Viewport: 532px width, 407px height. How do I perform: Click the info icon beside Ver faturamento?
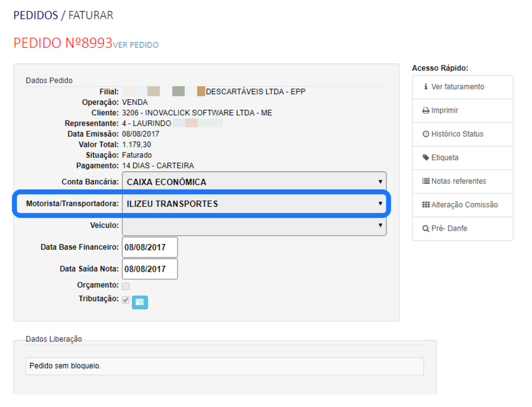pyautogui.click(x=426, y=87)
